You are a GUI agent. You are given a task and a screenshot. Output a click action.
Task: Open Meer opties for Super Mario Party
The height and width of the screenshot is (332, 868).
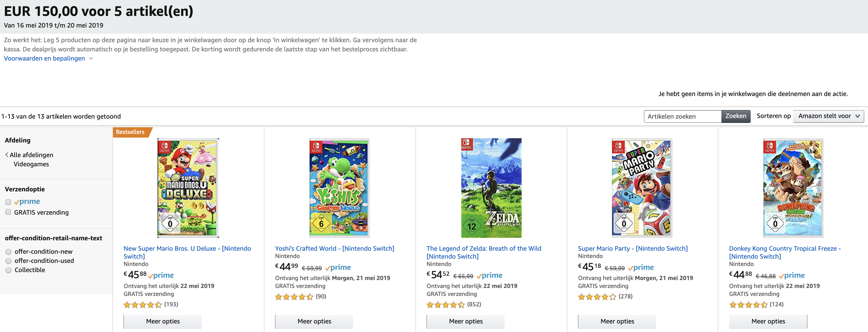(x=617, y=321)
